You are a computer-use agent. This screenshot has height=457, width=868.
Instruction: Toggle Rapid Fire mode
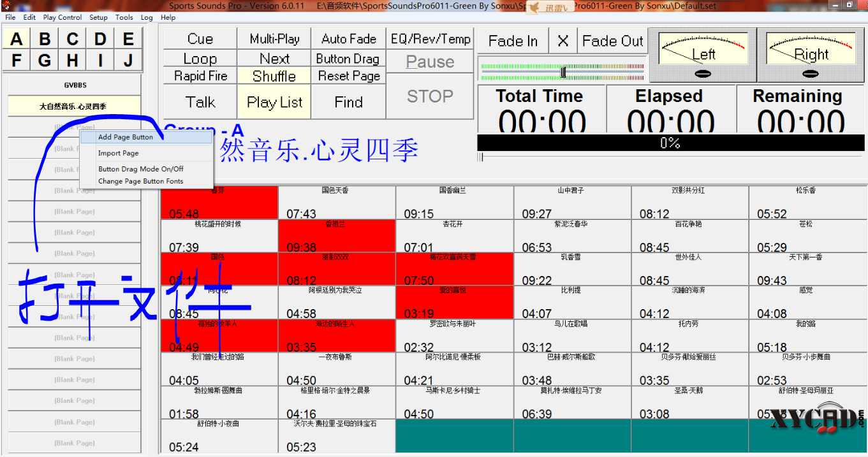coord(200,76)
